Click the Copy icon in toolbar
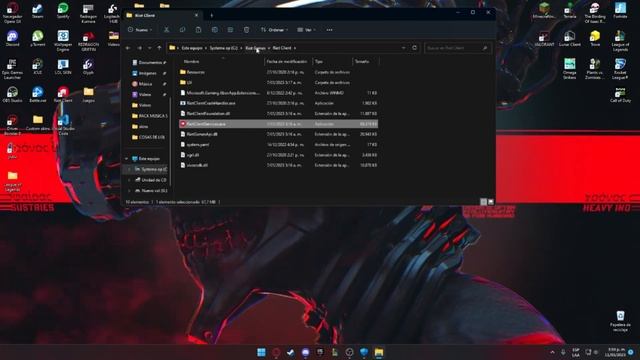640x360 pixels. pos(182,30)
